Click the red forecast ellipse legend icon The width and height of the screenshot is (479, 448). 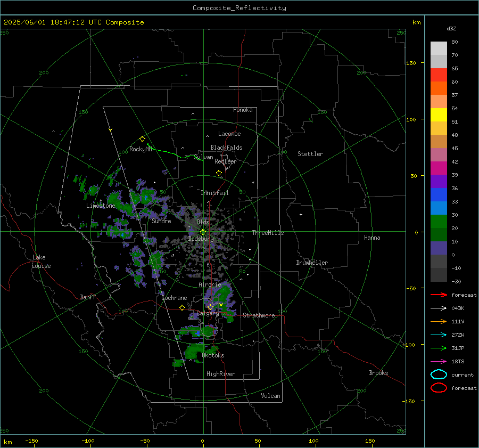click(439, 388)
